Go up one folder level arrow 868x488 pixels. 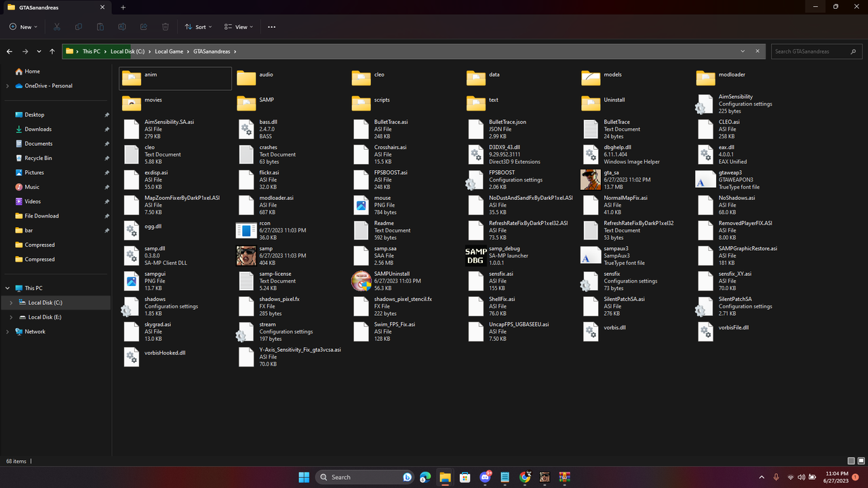point(52,52)
